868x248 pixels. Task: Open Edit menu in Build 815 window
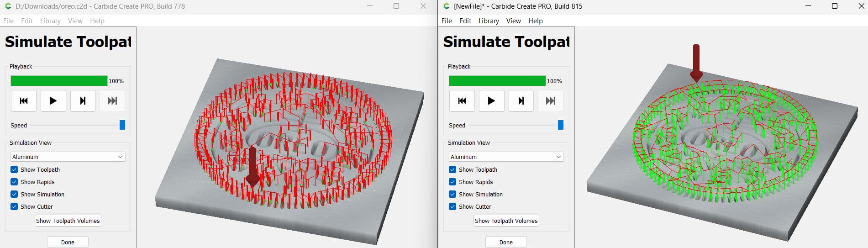(x=465, y=21)
